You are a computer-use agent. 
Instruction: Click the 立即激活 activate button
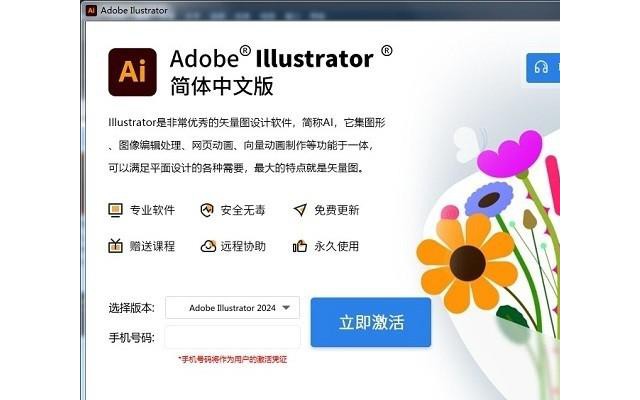[x=371, y=322]
